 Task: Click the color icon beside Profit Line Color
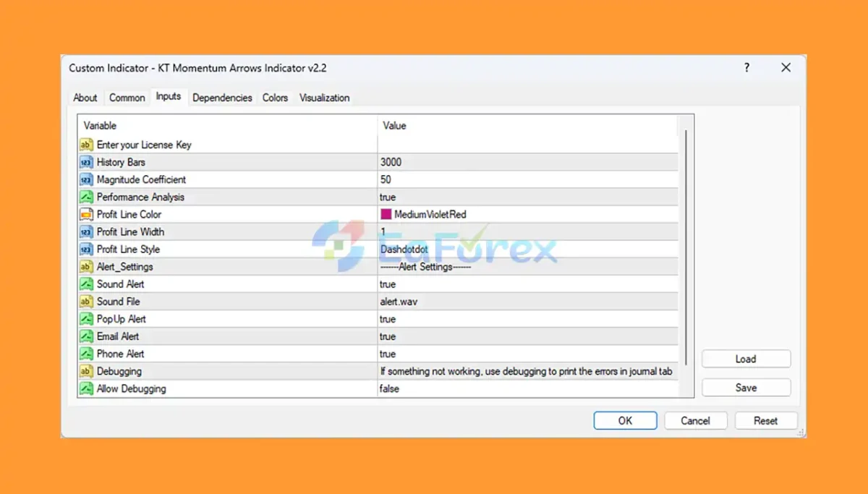pyautogui.click(x=86, y=214)
